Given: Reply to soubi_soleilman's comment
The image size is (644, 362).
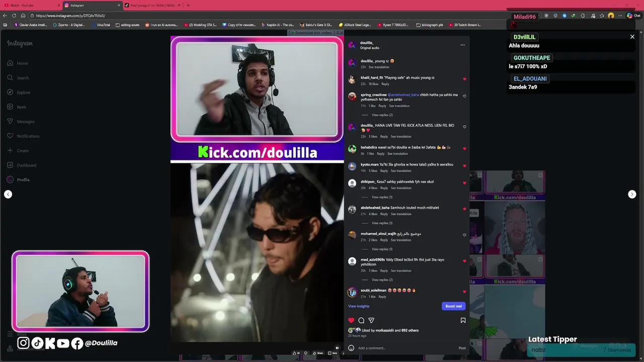Looking at the screenshot, I should click(x=382, y=297).
